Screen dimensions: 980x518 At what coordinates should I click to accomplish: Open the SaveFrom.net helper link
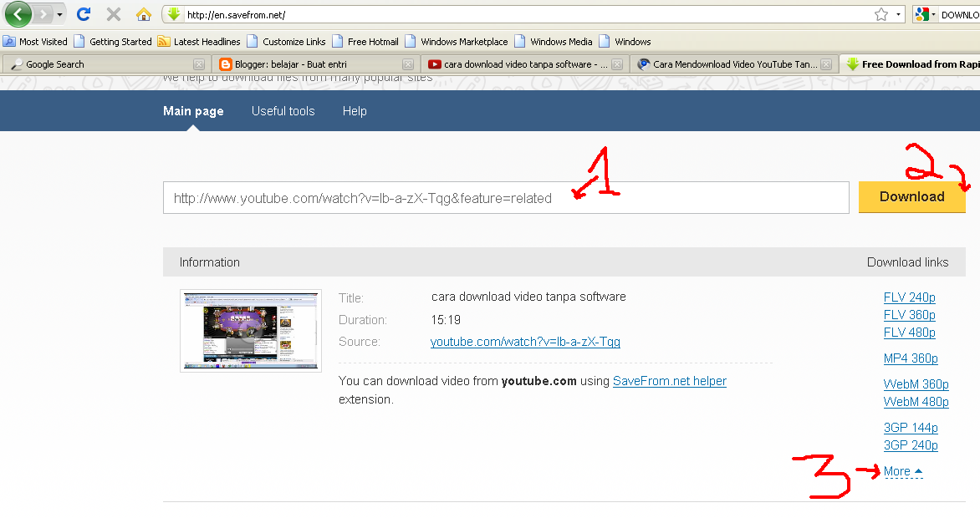[x=670, y=381]
